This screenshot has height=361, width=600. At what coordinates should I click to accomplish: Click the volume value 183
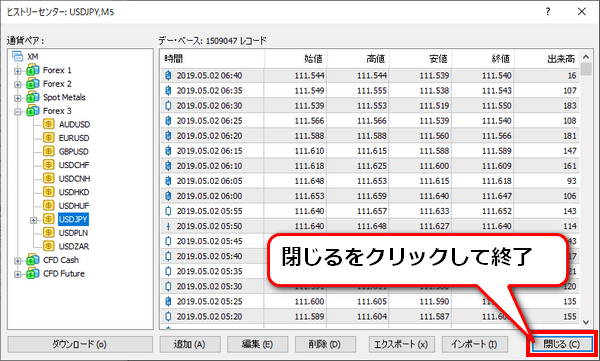click(x=569, y=106)
